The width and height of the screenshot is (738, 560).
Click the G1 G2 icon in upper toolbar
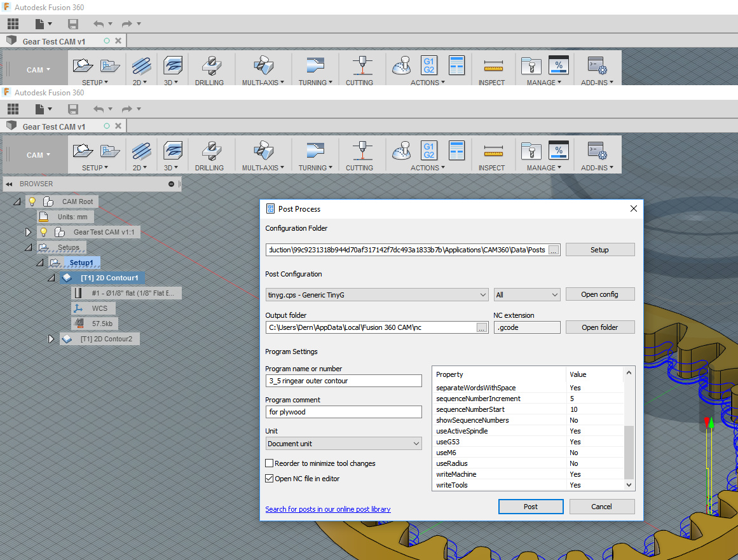[429, 65]
